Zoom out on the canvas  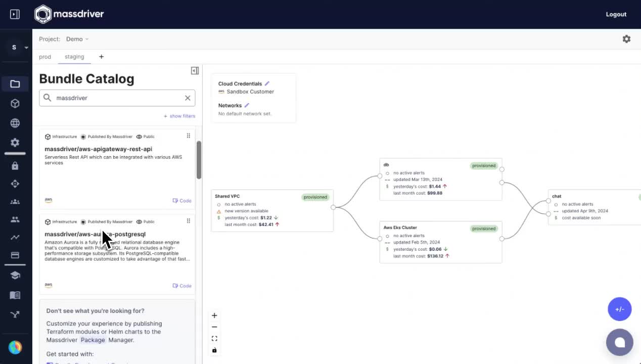tap(214, 327)
